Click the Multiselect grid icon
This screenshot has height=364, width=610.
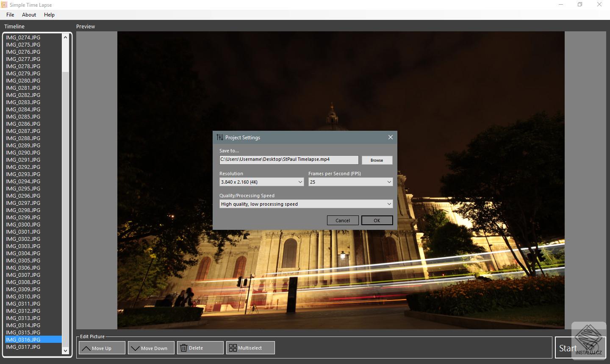(x=233, y=348)
